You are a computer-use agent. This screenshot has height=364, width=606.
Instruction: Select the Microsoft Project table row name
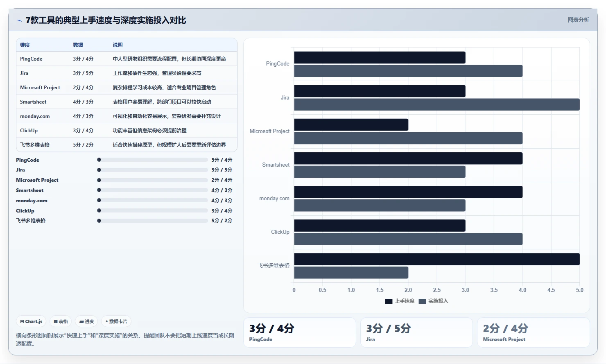40,88
